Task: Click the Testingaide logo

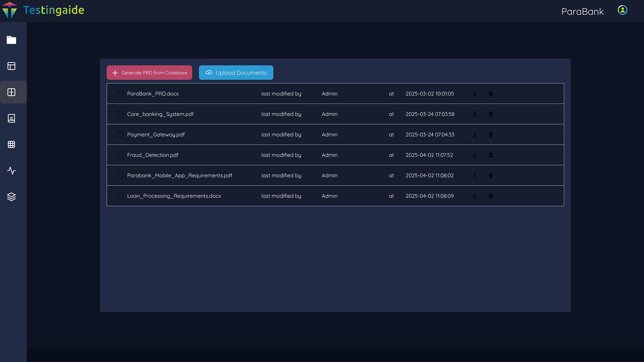Action: pos(43,10)
